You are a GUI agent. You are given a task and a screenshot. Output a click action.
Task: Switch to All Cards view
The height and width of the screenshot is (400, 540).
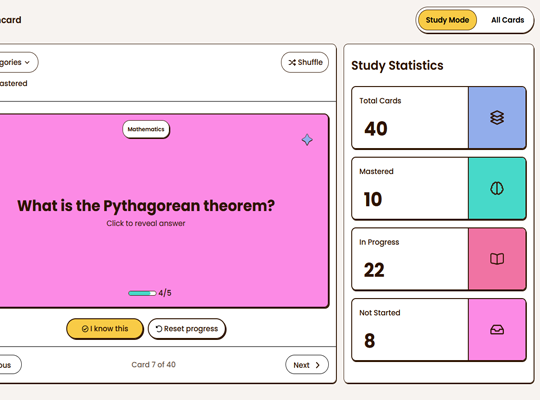[507, 20]
